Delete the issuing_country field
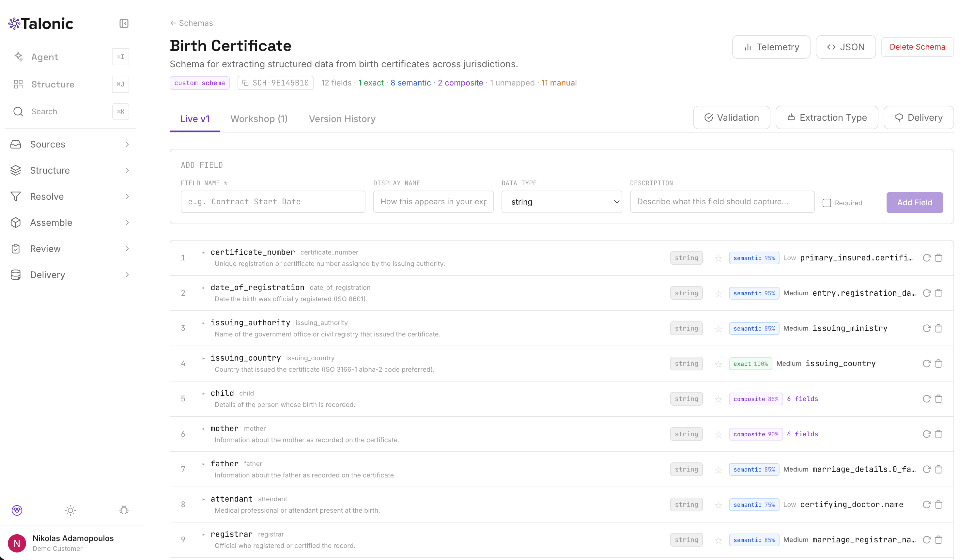975x560 pixels. pos(938,364)
